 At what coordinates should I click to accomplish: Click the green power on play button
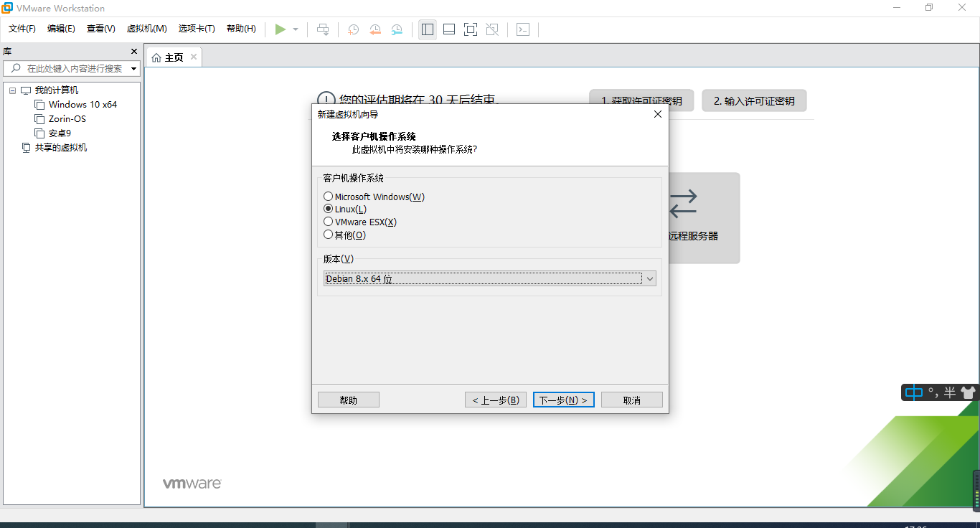281,29
